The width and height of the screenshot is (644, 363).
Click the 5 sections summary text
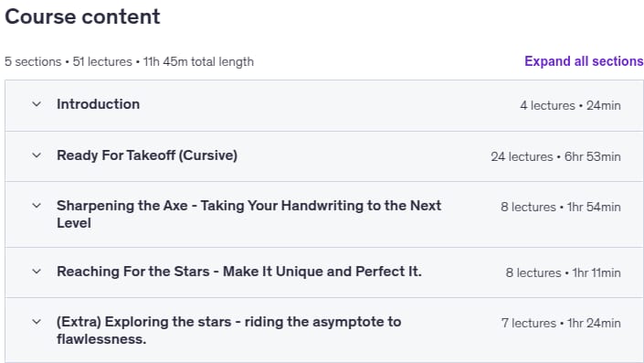33,61
